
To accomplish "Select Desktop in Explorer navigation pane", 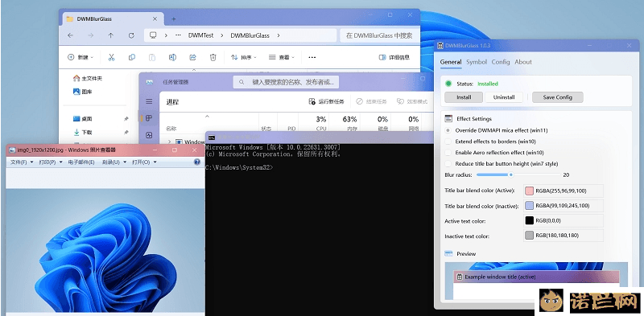I will pyautogui.click(x=83, y=119).
